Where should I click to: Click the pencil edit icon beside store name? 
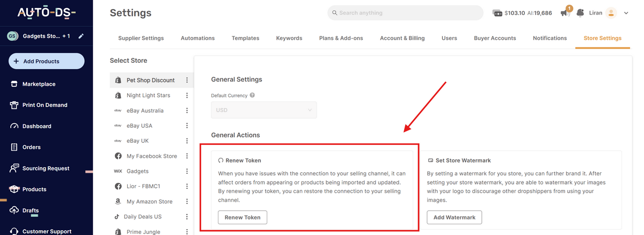point(81,36)
